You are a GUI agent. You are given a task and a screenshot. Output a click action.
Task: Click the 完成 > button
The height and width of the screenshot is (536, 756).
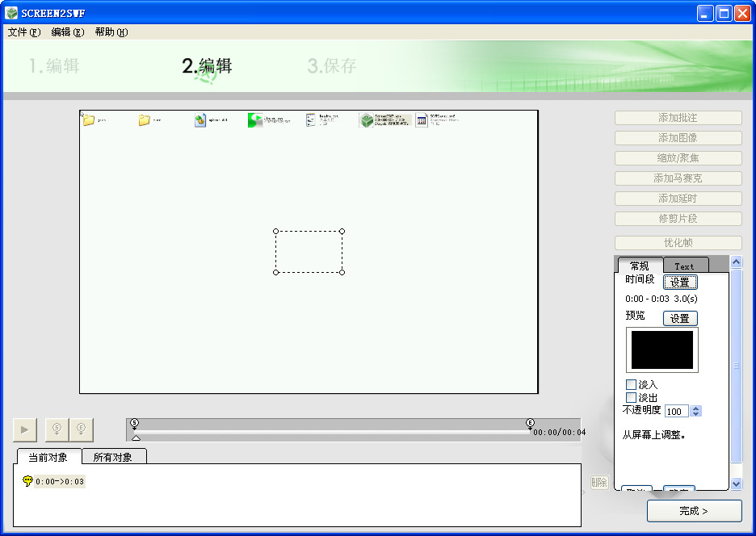coord(695,511)
